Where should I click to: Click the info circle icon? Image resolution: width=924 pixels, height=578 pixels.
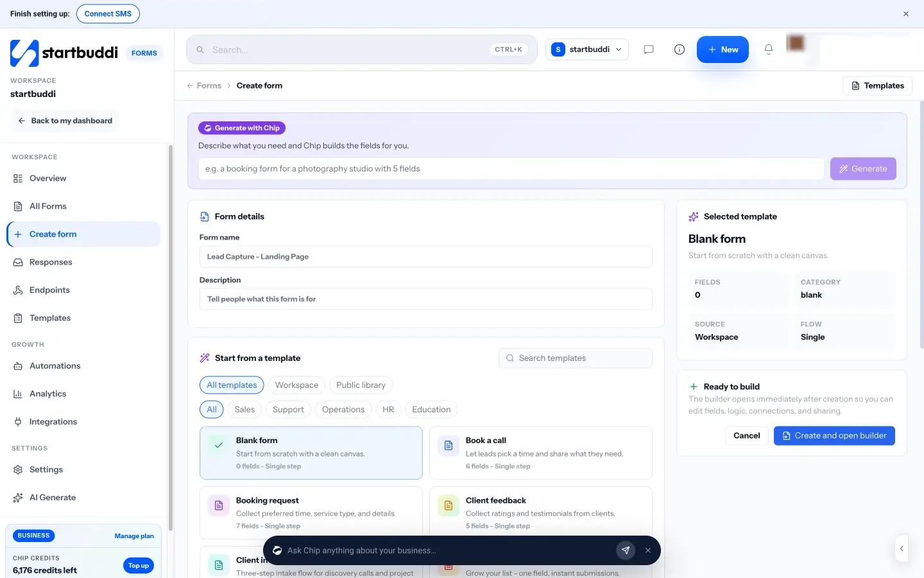[680, 49]
